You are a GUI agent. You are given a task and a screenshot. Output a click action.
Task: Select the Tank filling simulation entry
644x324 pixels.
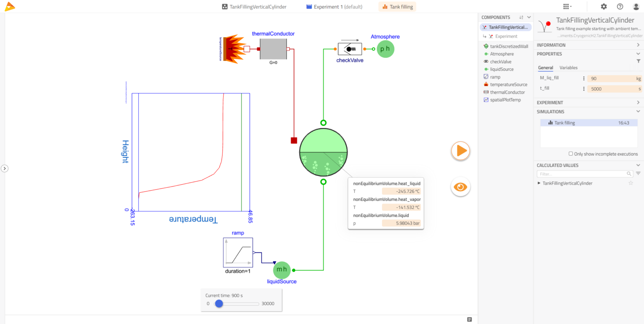pos(564,123)
